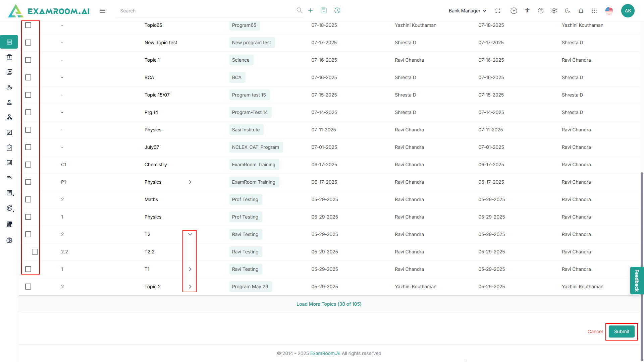This screenshot has width=644, height=362.
Task: Enter fullscreen mode
Action: (498, 11)
